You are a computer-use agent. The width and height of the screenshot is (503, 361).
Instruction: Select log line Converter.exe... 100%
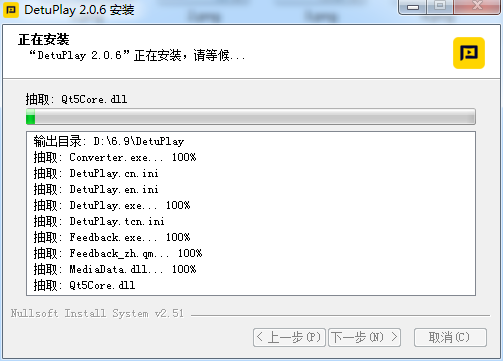pos(115,157)
